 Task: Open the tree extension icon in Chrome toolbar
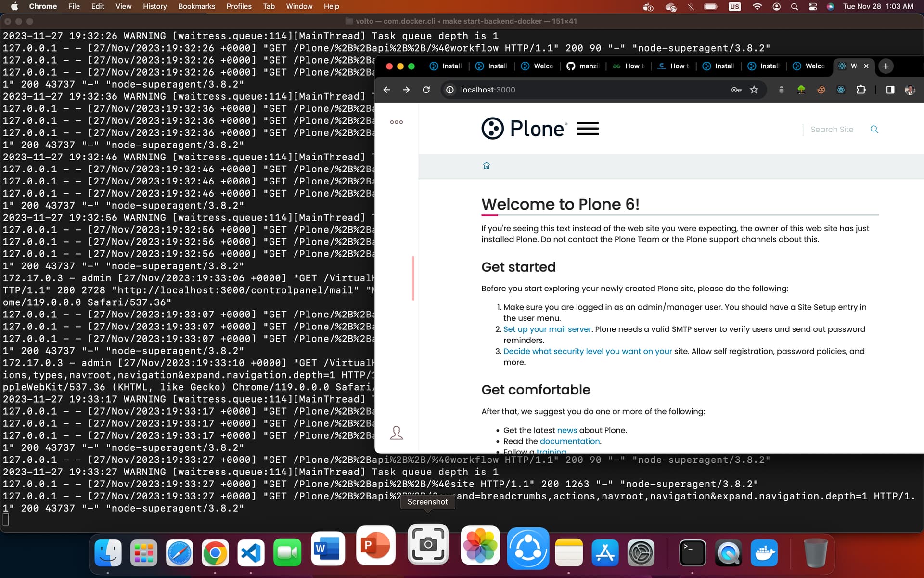(x=801, y=90)
